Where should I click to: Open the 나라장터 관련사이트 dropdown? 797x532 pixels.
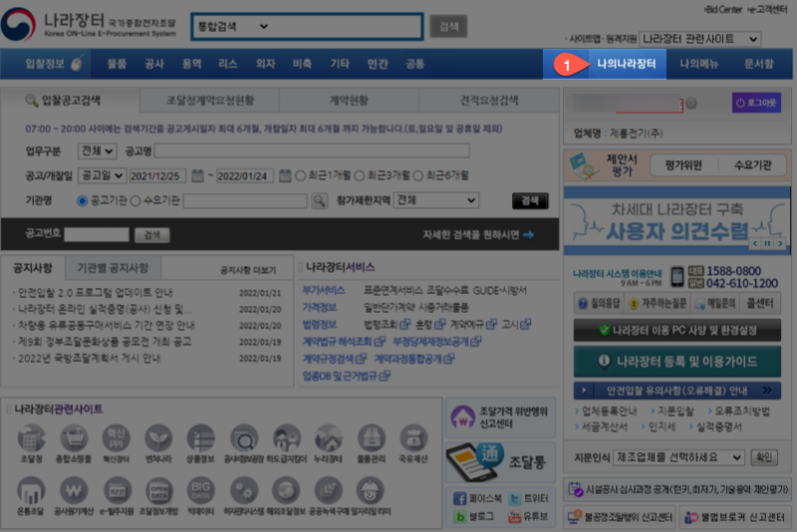point(700,39)
